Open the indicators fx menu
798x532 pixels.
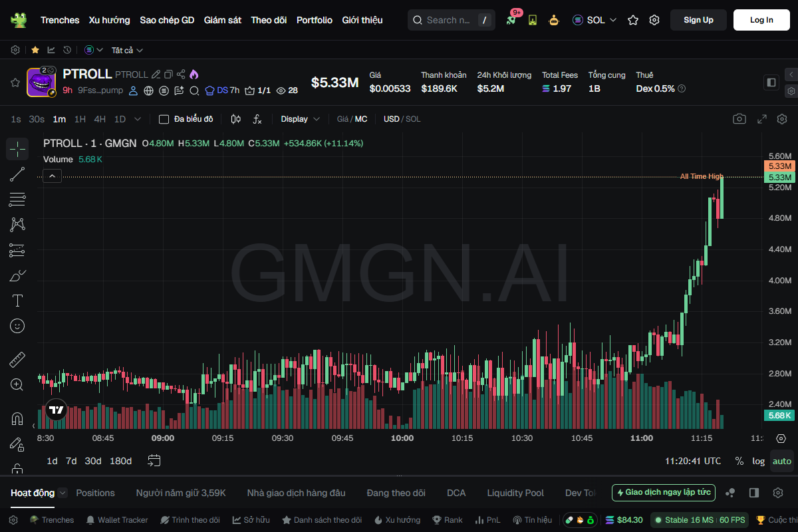[257, 119]
